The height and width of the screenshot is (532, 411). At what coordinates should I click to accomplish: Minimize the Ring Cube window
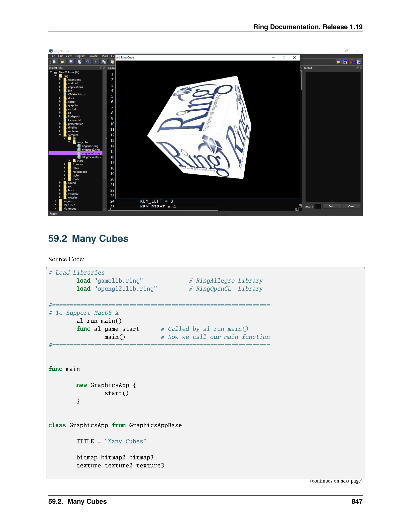coord(274,57)
